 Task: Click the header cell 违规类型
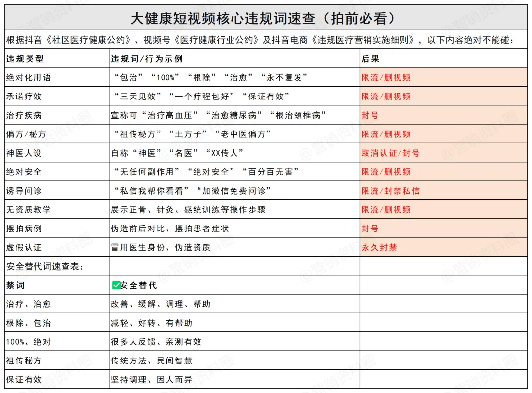click(57, 58)
